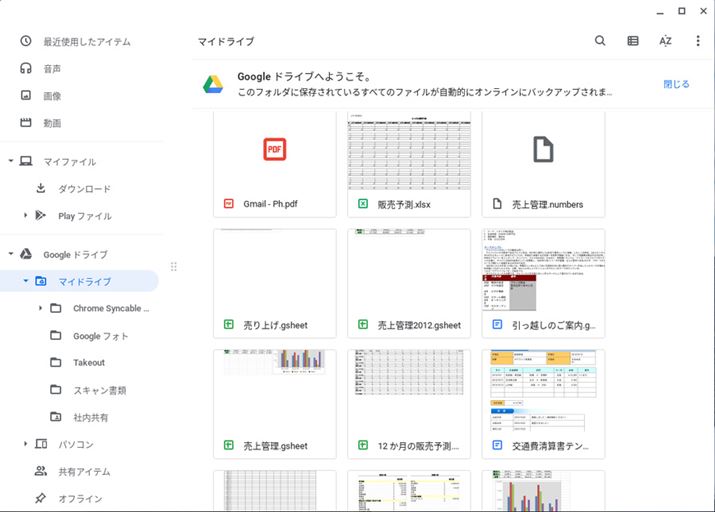Screen dimensions: 715x512
Task: Open the 社内共有 folder label
Action: tap(91, 418)
